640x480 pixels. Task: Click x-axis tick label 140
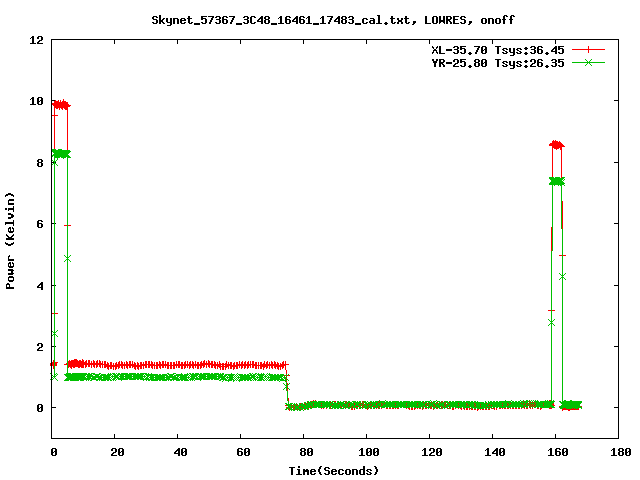click(x=495, y=452)
